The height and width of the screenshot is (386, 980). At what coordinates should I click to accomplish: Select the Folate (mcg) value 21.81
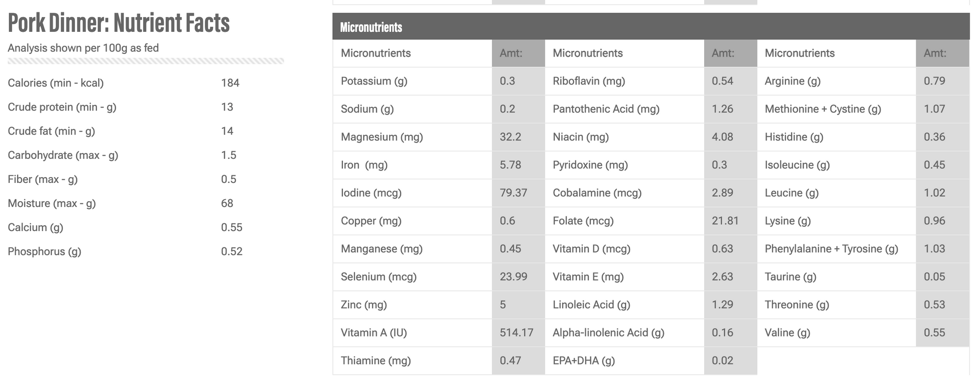click(725, 221)
